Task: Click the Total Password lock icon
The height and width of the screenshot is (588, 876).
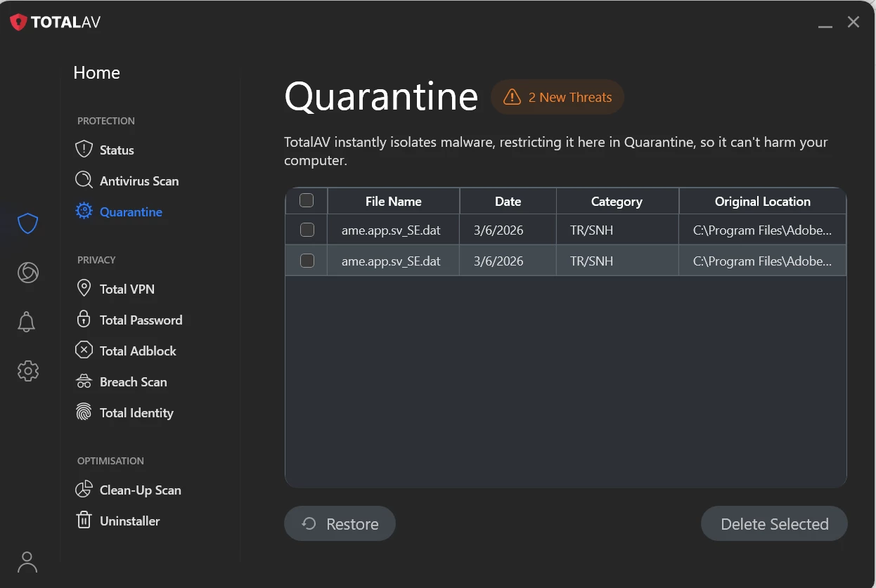Action: (x=84, y=320)
